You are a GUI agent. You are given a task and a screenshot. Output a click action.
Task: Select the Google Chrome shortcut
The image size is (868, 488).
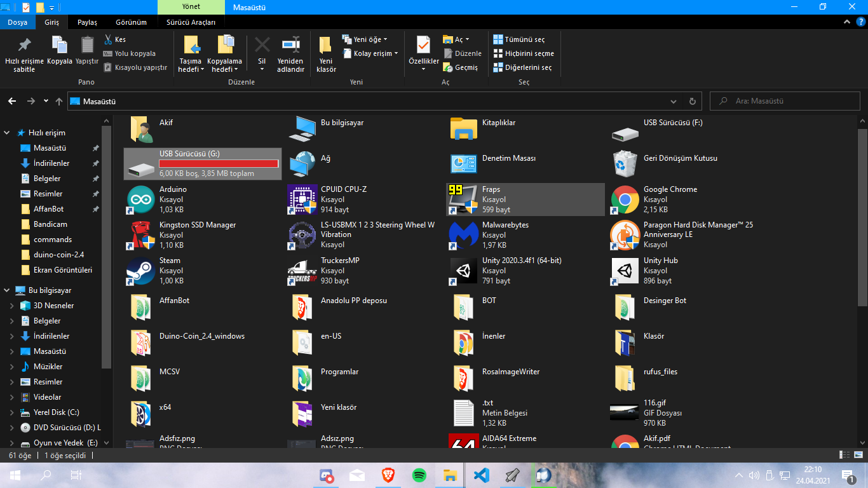(x=625, y=199)
